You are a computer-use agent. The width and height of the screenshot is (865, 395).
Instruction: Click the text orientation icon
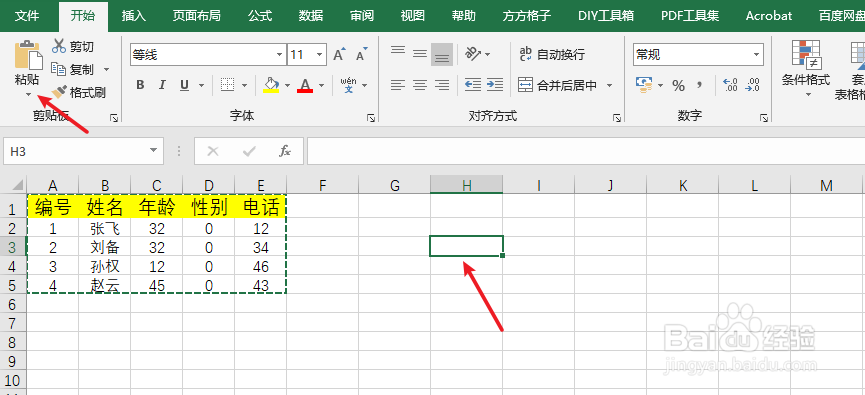pyautogui.click(x=473, y=54)
